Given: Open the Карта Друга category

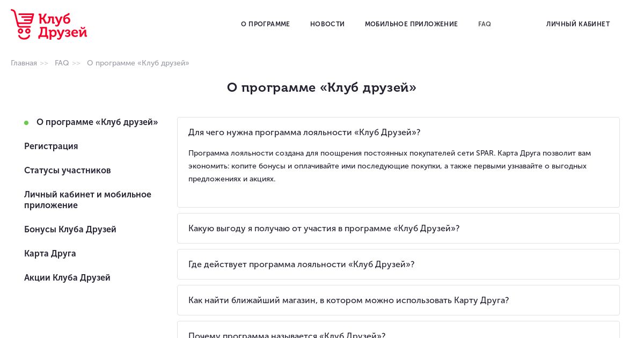Looking at the screenshot, I should tap(50, 253).
